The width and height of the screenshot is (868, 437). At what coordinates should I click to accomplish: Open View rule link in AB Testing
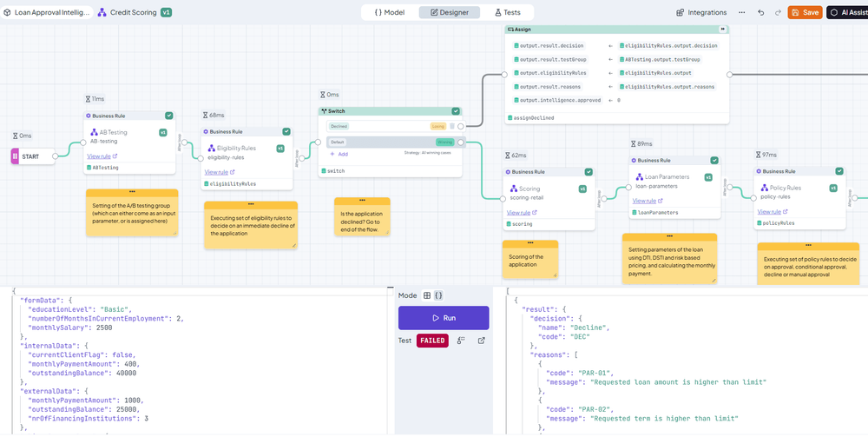[102, 156]
